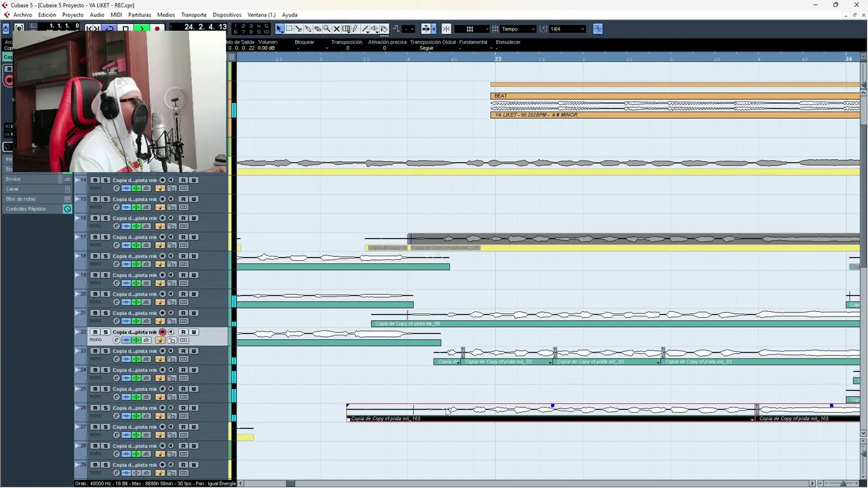868x488 pixels.
Task: Toggle Snap to Zero Crossing
Action: click(597, 29)
